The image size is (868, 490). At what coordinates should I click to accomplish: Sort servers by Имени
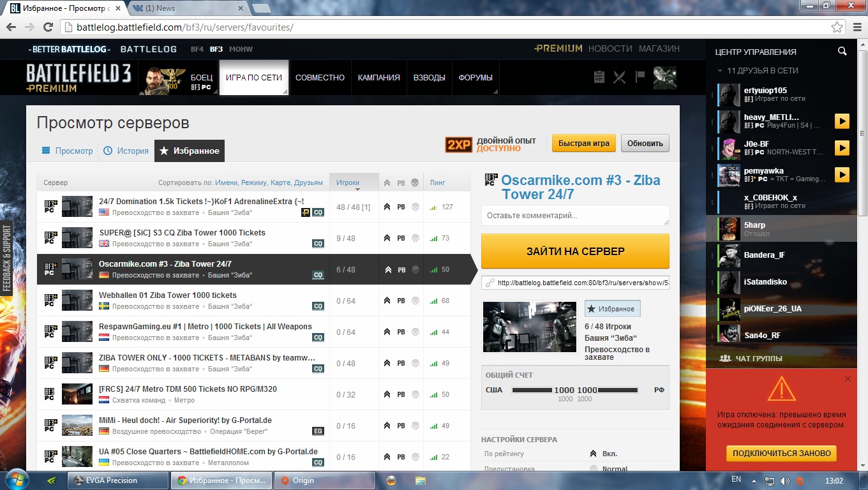[226, 182]
